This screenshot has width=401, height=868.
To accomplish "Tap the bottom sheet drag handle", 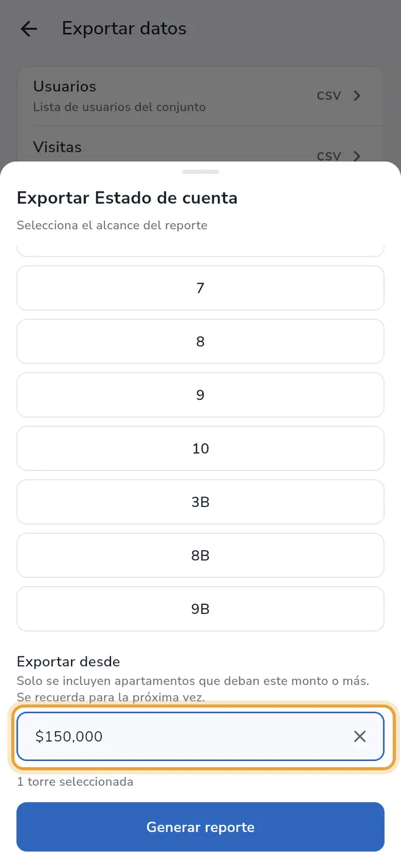I will (200, 171).
